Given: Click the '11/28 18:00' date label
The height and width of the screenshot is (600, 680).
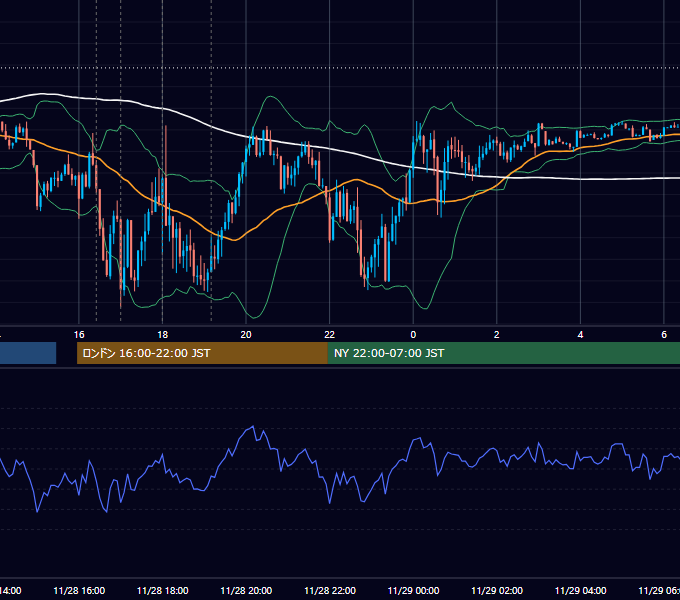Looking at the screenshot, I should tap(163, 590).
